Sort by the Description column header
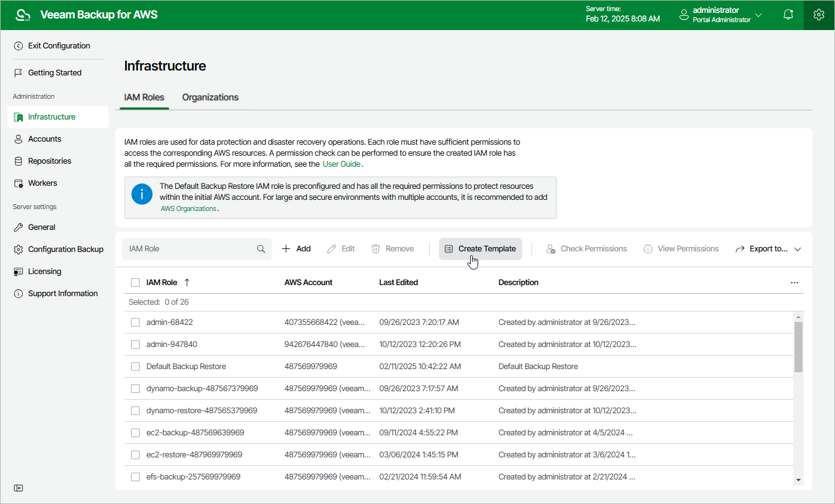Image resolution: width=835 pixels, height=504 pixels. click(519, 283)
